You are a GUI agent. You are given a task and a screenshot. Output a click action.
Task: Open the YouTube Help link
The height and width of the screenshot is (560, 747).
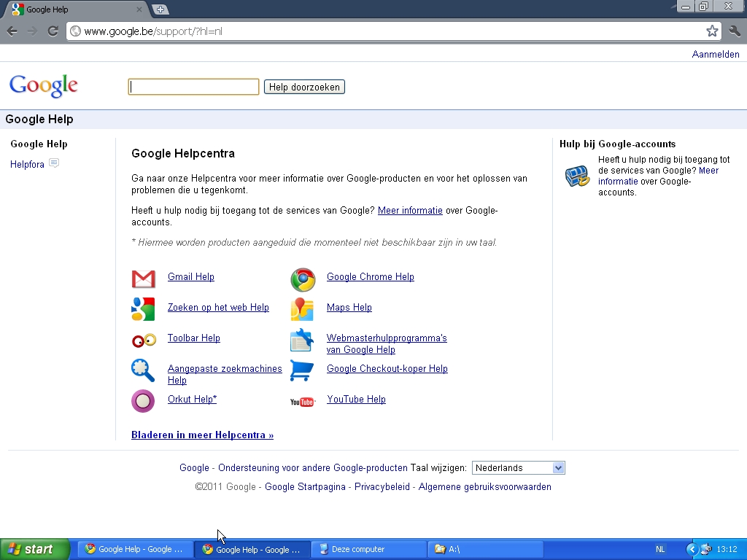click(x=356, y=399)
